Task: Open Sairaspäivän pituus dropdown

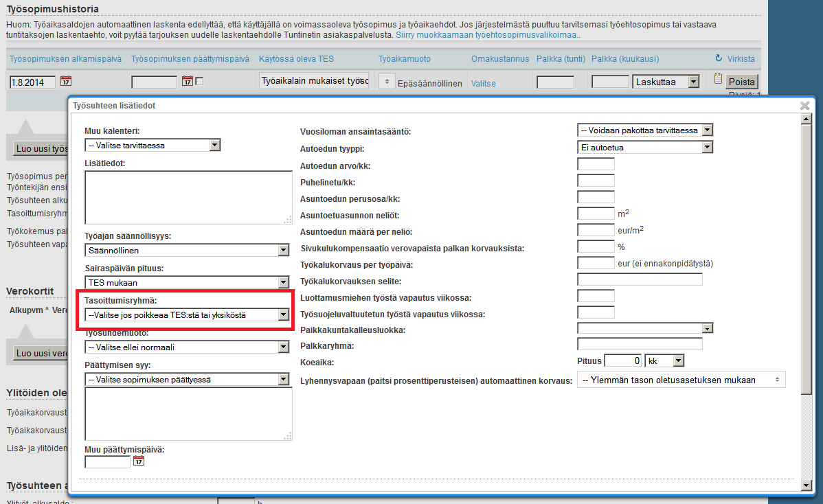Action: pos(186,282)
